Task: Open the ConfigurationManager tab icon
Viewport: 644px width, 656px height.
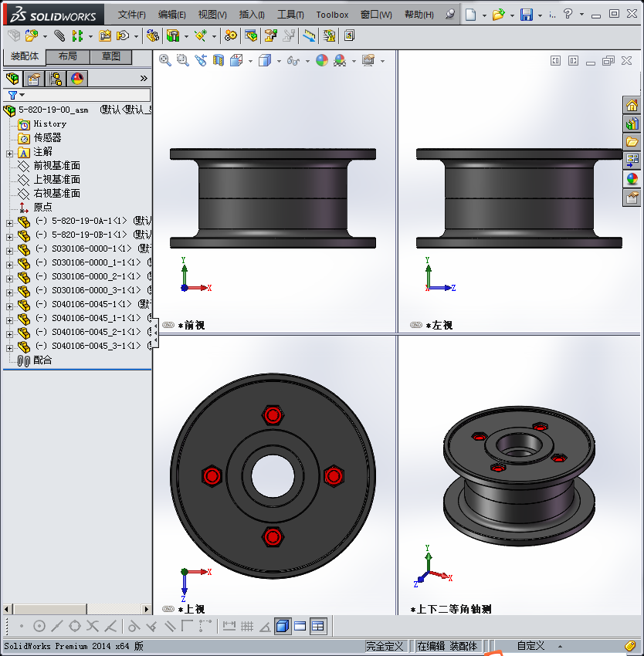Action: click(x=56, y=79)
